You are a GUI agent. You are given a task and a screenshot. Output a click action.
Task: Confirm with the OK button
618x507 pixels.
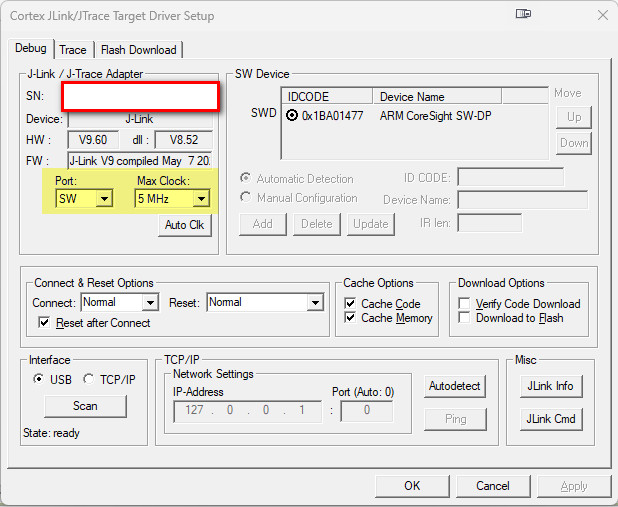[412, 486]
